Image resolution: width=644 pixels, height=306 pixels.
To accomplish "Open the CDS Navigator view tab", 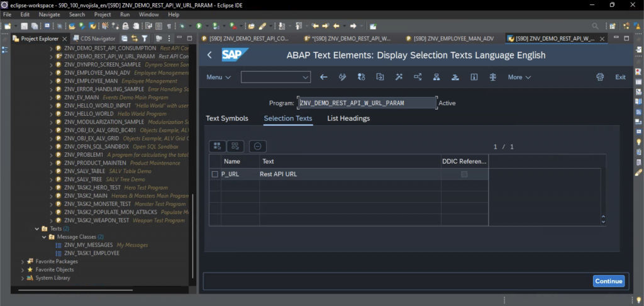I will [x=94, y=38].
